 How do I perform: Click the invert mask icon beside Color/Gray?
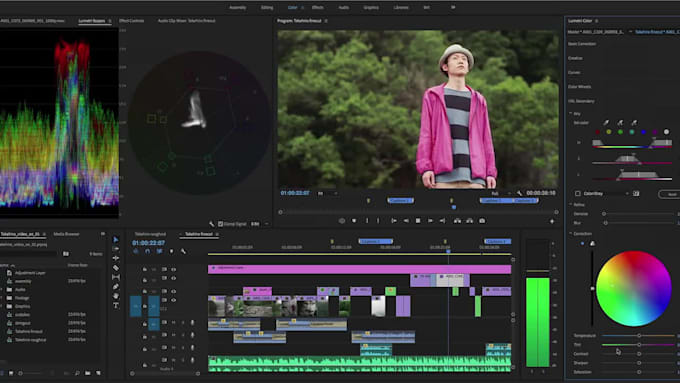[x=636, y=193]
